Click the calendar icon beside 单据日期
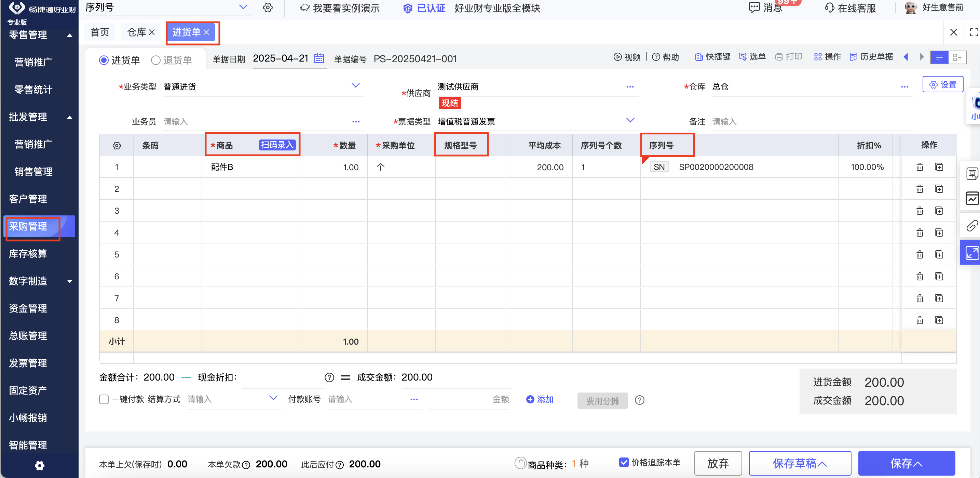This screenshot has height=478, width=980. tap(319, 58)
